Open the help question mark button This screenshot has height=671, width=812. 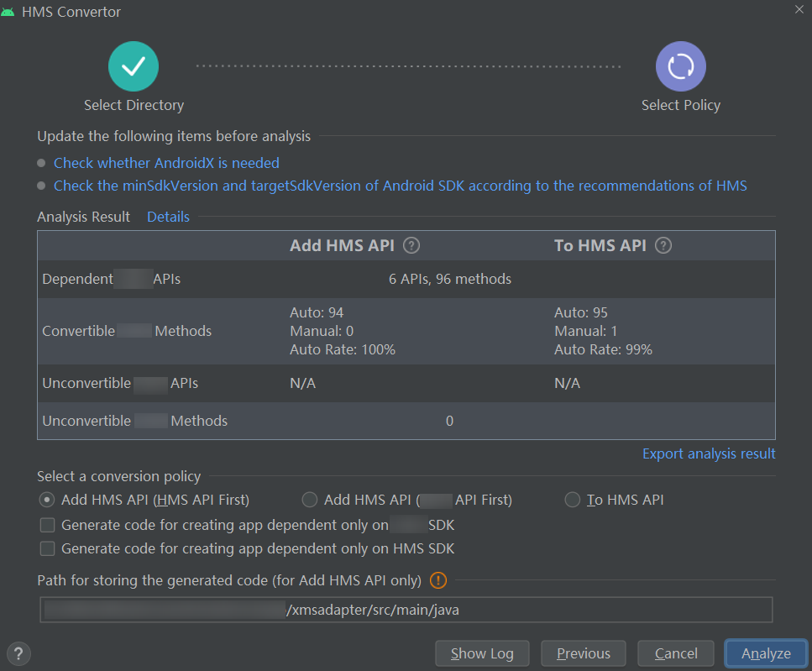[x=18, y=653]
